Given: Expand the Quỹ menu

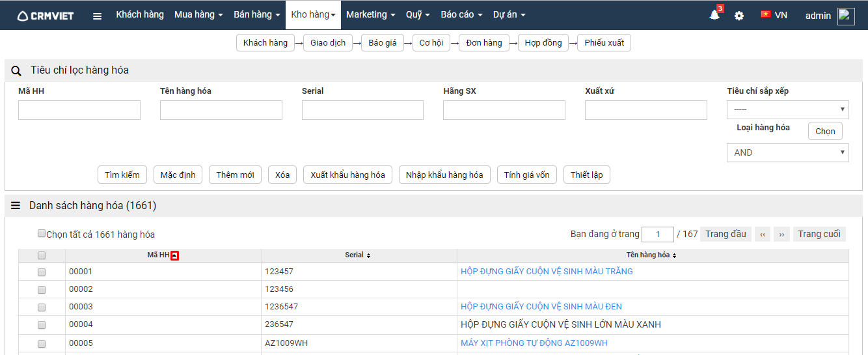Looking at the screenshot, I should [418, 14].
